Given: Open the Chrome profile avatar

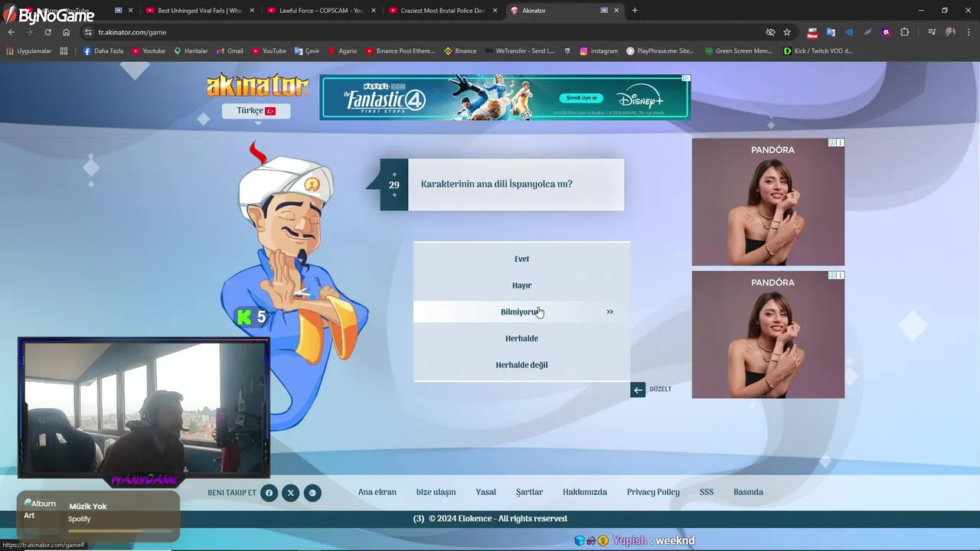Looking at the screenshot, I should [x=950, y=32].
